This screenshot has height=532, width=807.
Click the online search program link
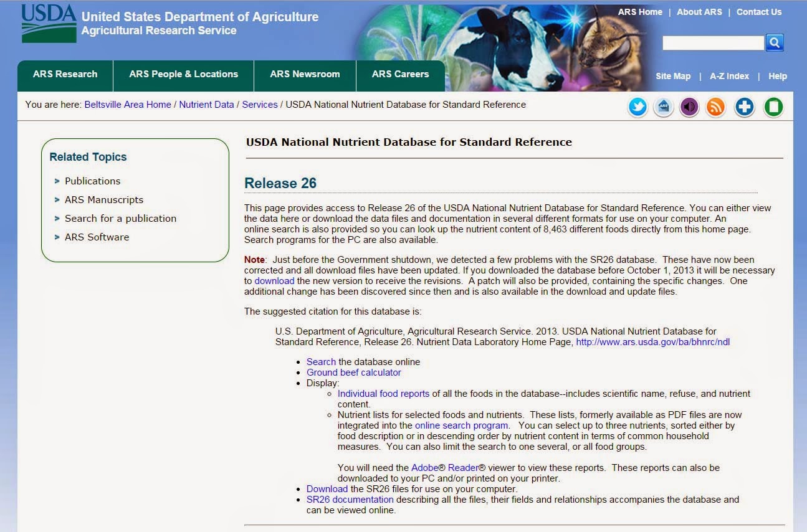(462, 425)
